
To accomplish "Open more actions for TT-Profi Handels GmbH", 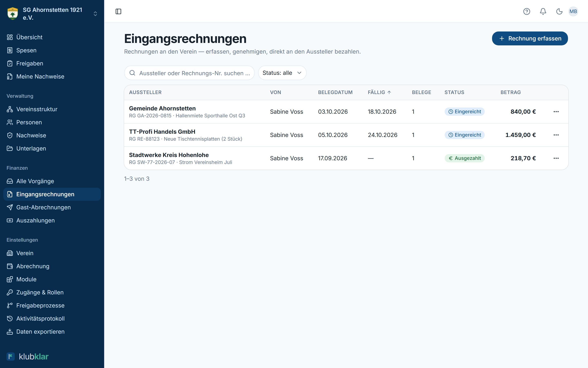I will click(x=556, y=135).
